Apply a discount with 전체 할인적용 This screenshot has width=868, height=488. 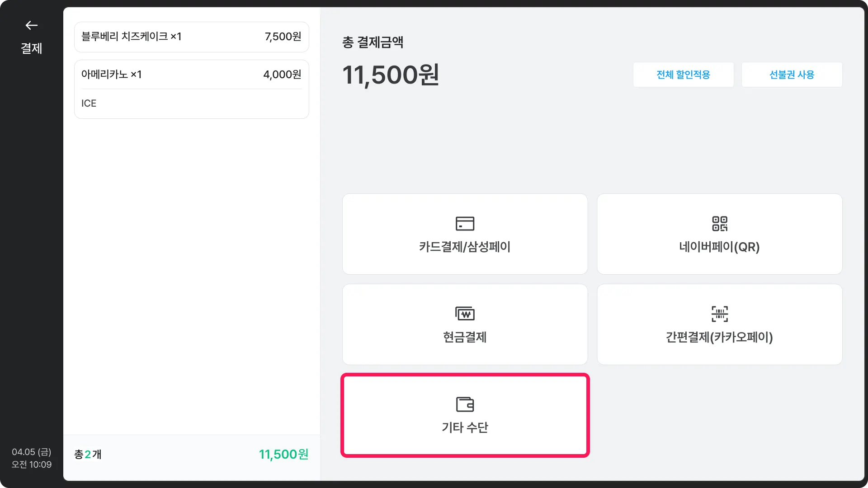click(683, 75)
